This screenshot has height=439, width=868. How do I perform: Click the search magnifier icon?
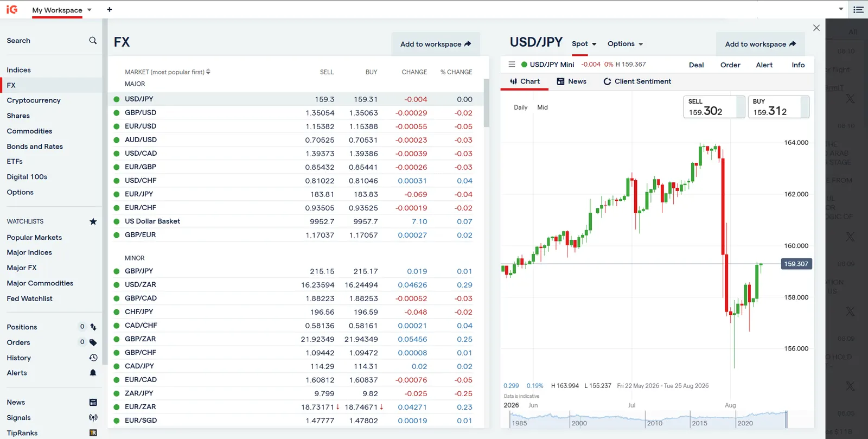tap(93, 41)
